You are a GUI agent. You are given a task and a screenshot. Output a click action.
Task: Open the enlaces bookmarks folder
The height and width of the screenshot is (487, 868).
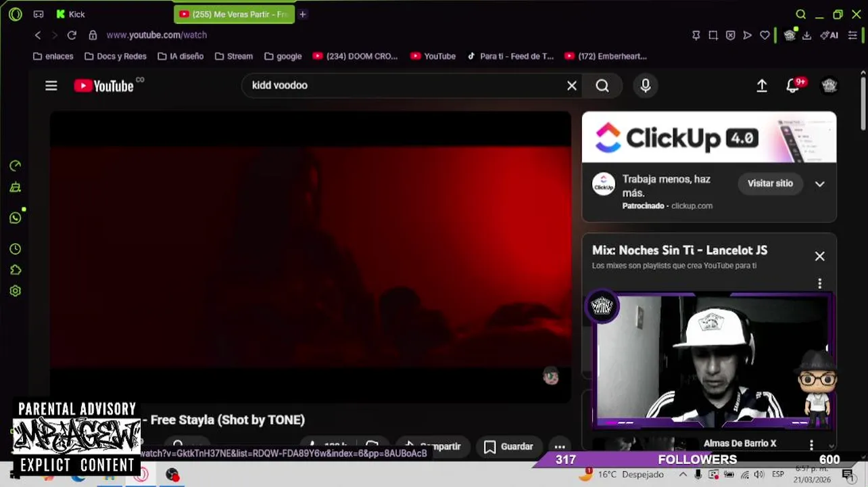pyautogui.click(x=53, y=56)
